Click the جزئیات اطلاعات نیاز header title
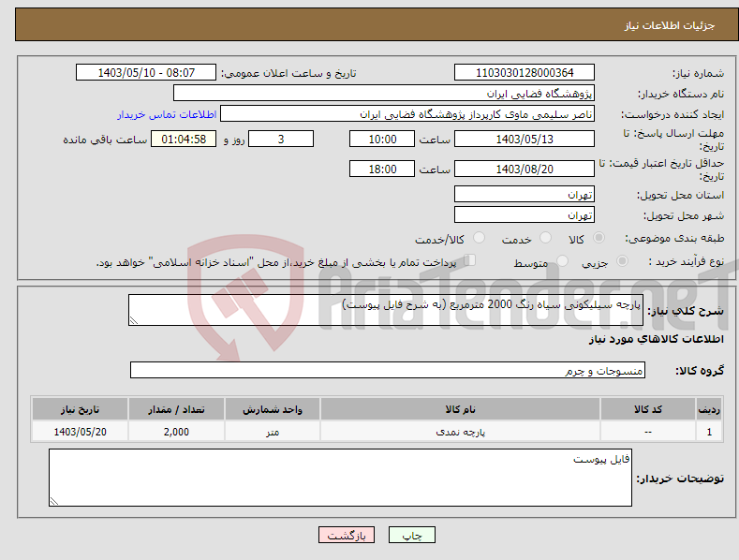739x560 pixels. point(670,25)
